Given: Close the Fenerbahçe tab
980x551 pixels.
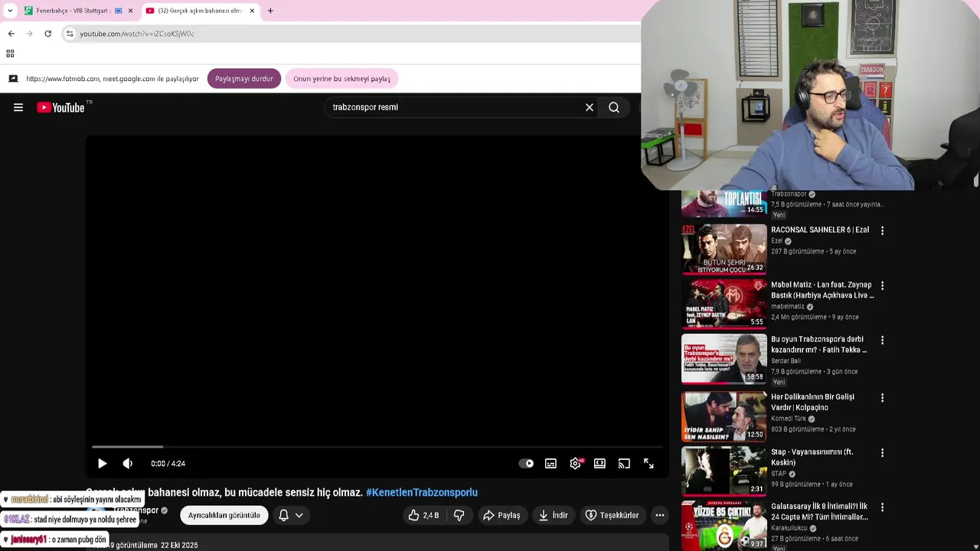Looking at the screenshot, I should pyautogui.click(x=130, y=11).
